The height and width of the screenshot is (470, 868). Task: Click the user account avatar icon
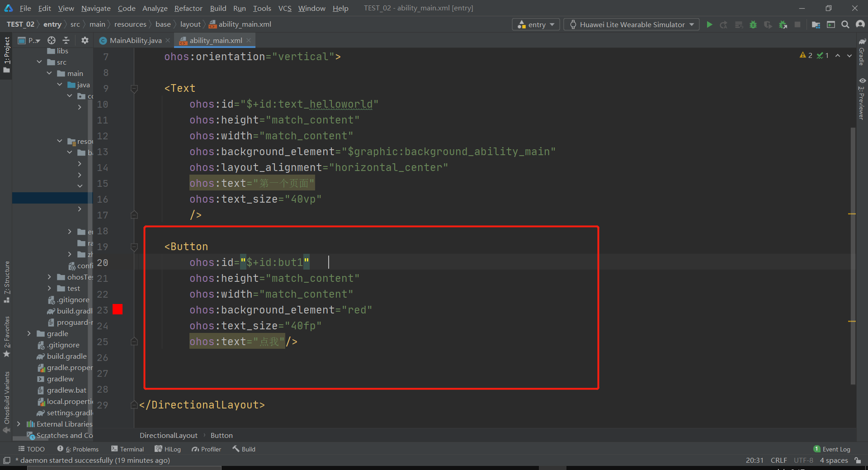click(860, 24)
